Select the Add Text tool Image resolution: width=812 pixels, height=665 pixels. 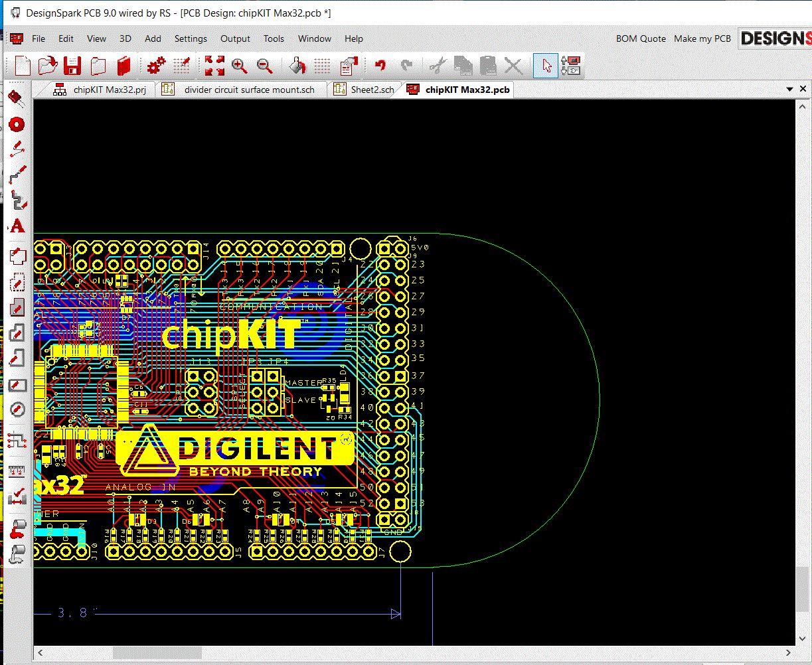[17, 226]
